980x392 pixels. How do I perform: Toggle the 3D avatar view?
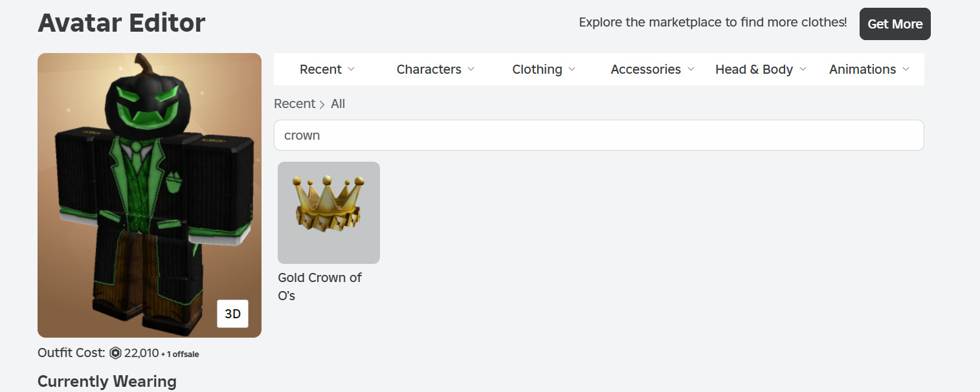pyautogui.click(x=232, y=314)
